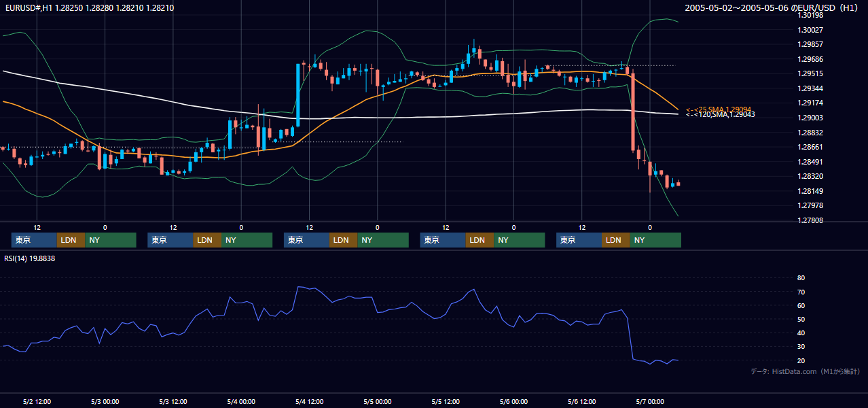Click the 5/6 00:00 date label

(514, 402)
